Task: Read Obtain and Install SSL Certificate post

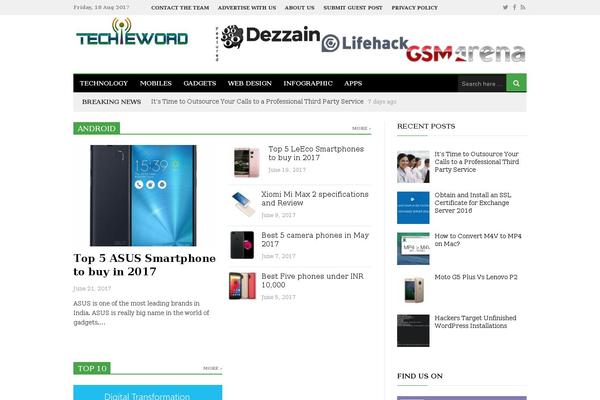Action: tap(473, 202)
